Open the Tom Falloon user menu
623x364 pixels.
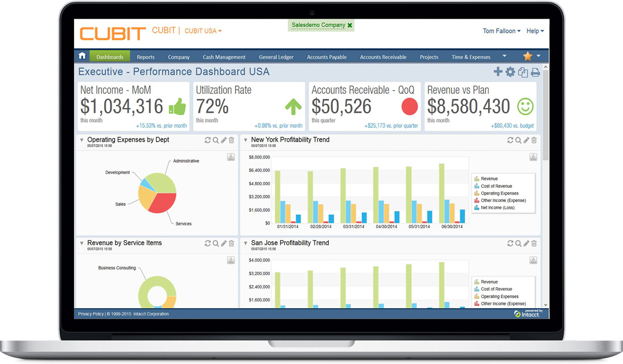pos(501,31)
